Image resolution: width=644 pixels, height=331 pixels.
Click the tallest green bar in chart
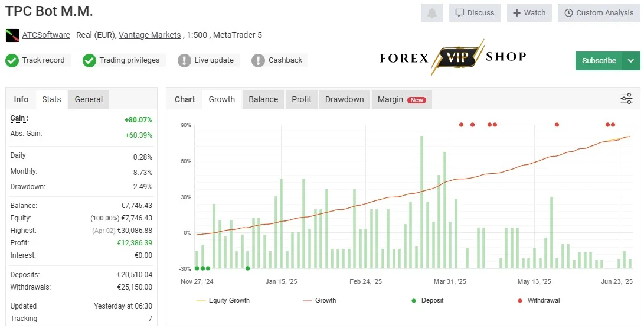pyautogui.click(x=422, y=202)
